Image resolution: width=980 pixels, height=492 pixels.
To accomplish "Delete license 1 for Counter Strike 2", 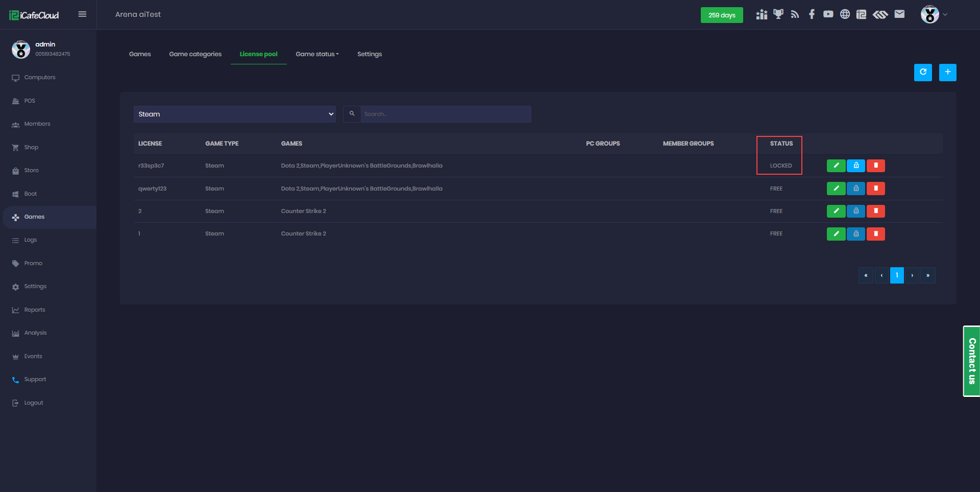I will (x=876, y=234).
